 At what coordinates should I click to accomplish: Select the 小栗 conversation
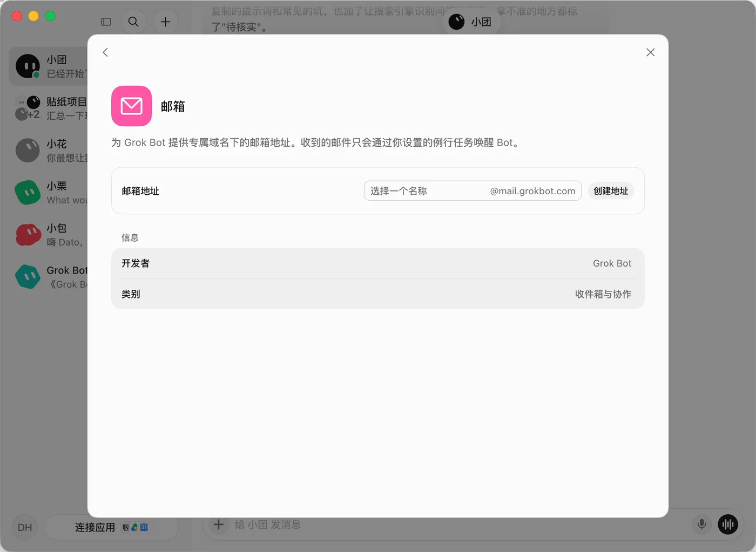pos(49,193)
